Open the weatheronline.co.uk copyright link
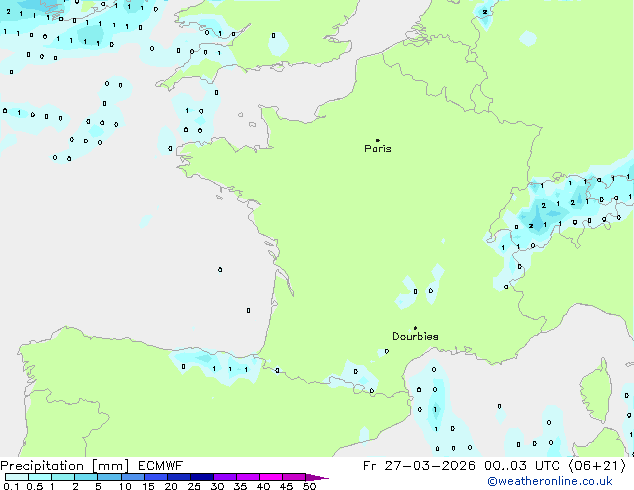 (550, 481)
